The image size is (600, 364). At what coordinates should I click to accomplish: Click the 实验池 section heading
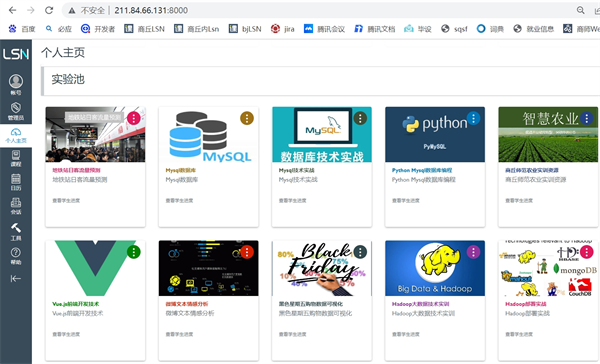pyautogui.click(x=68, y=79)
